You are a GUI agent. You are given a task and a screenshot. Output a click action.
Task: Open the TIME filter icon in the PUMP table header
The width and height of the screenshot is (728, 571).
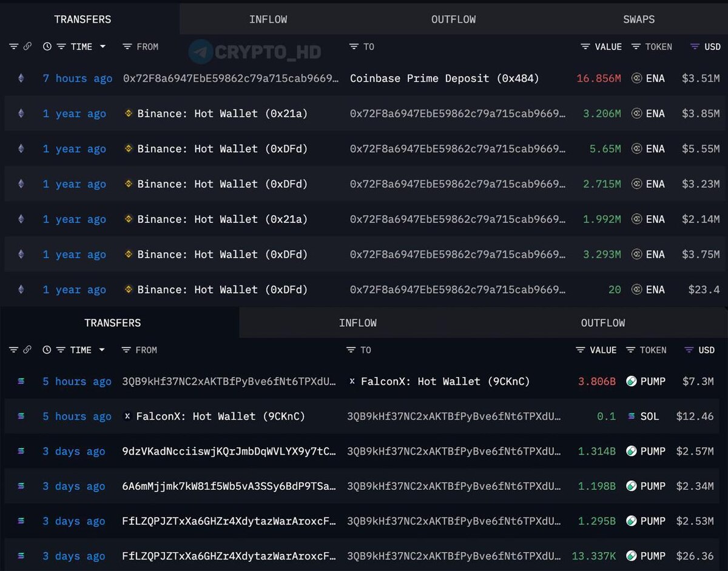pyautogui.click(x=61, y=350)
